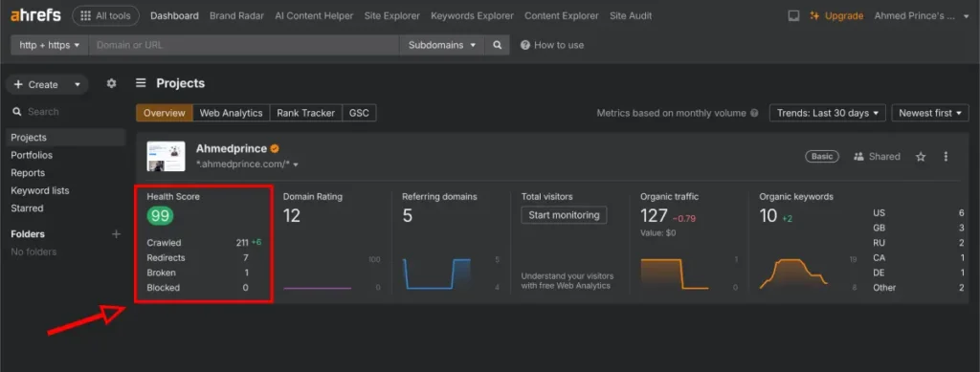Go to Site Audit

pyautogui.click(x=631, y=15)
